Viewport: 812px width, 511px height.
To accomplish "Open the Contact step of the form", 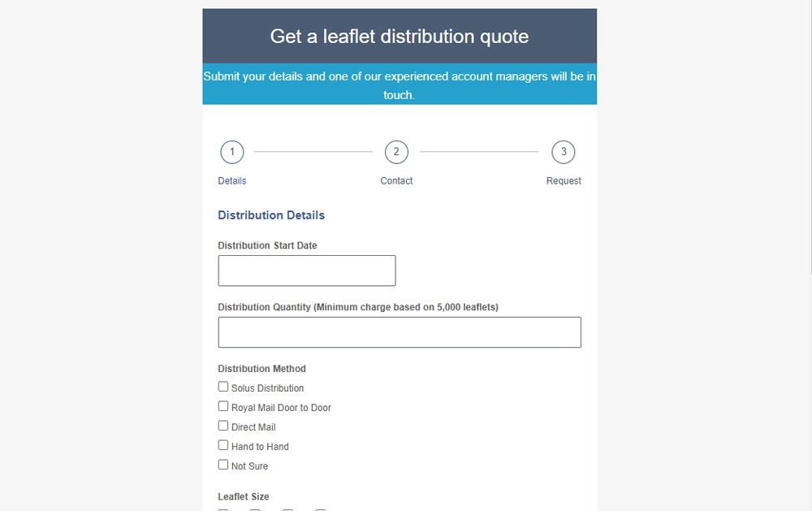I will [396, 180].
